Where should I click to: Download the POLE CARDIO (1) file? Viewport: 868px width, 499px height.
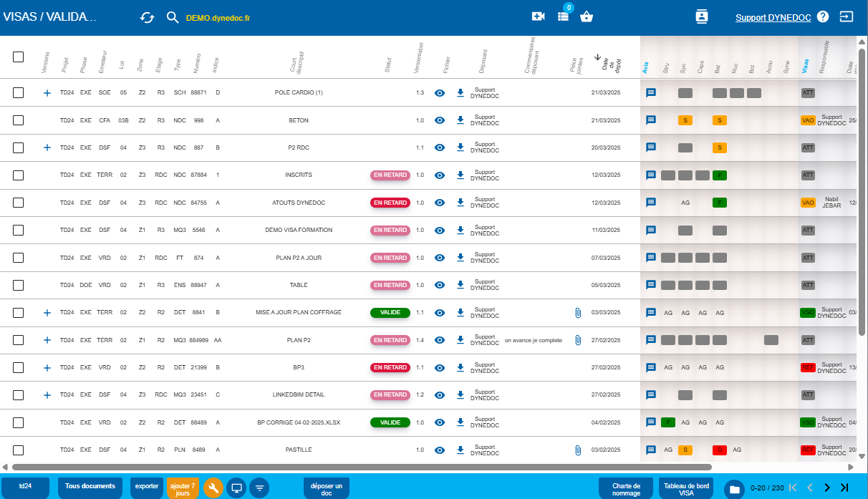pyautogui.click(x=460, y=93)
